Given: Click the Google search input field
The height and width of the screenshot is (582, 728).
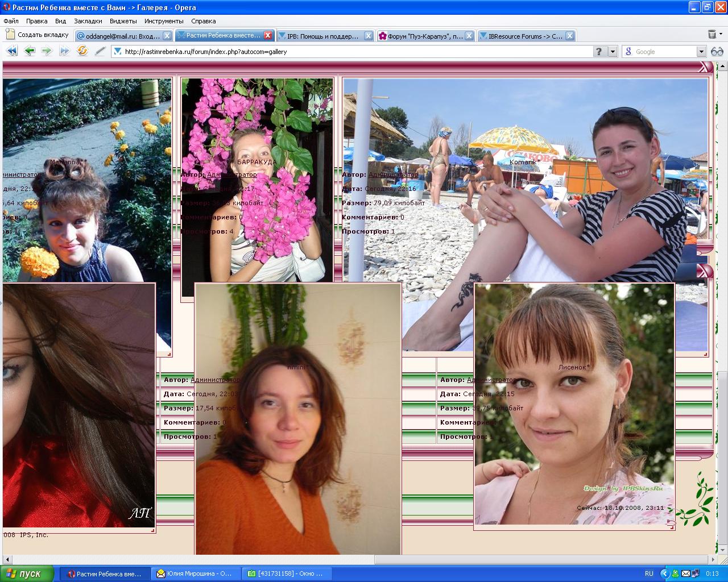Looking at the screenshot, I should click(664, 52).
